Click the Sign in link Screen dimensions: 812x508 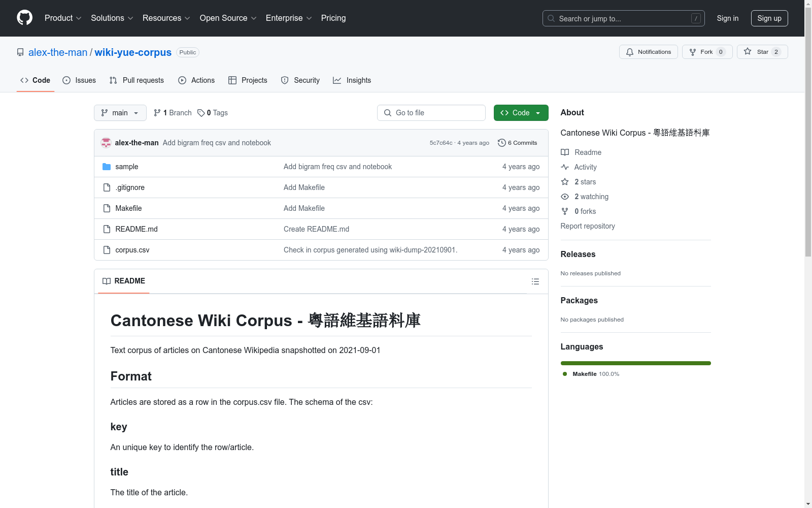pyautogui.click(x=728, y=18)
